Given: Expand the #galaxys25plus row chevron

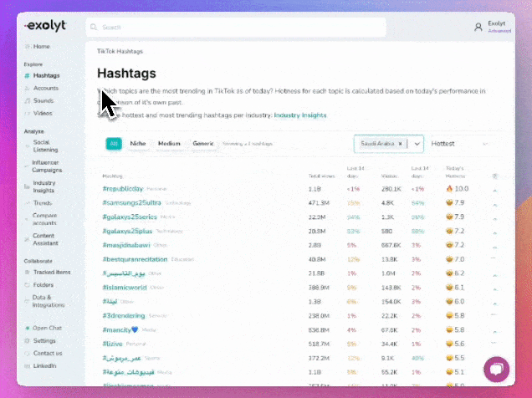Looking at the screenshot, I should [x=494, y=232].
